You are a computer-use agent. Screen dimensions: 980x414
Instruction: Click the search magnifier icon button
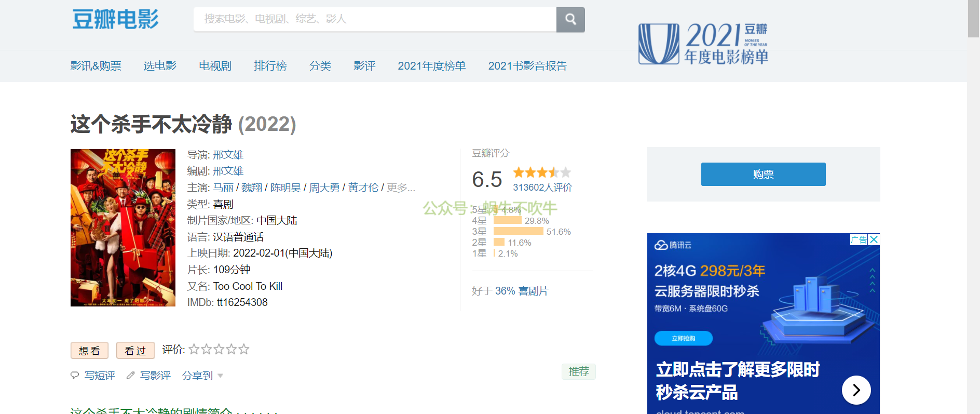(570, 20)
